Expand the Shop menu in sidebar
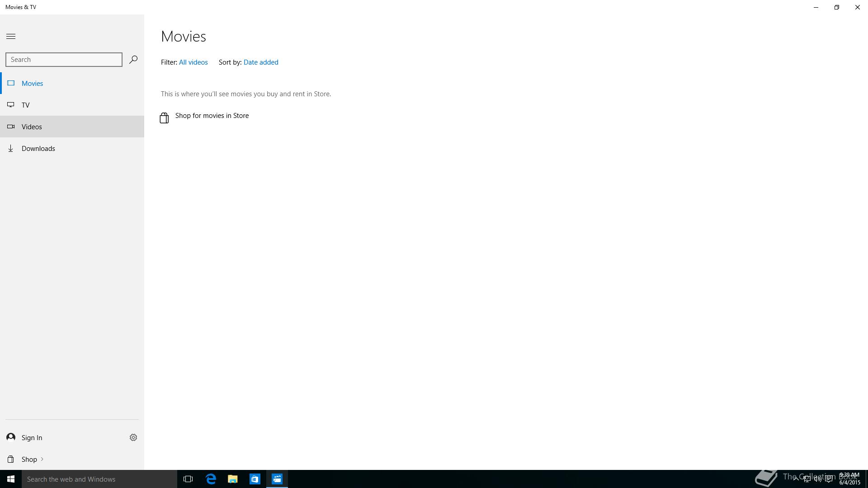Viewport: 868px width, 488px height. coord(33,459)
